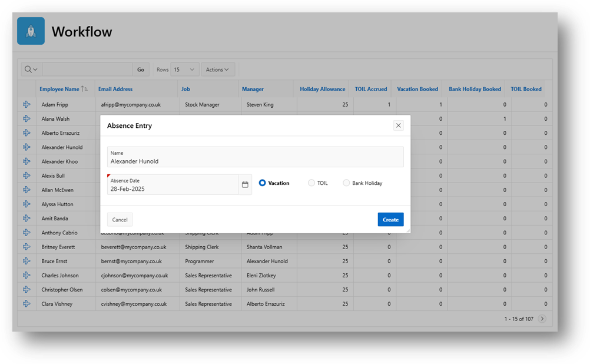Click the Shanta Vollman manager cell
This screenshot has height=364, width=590.
coord(264,247)
